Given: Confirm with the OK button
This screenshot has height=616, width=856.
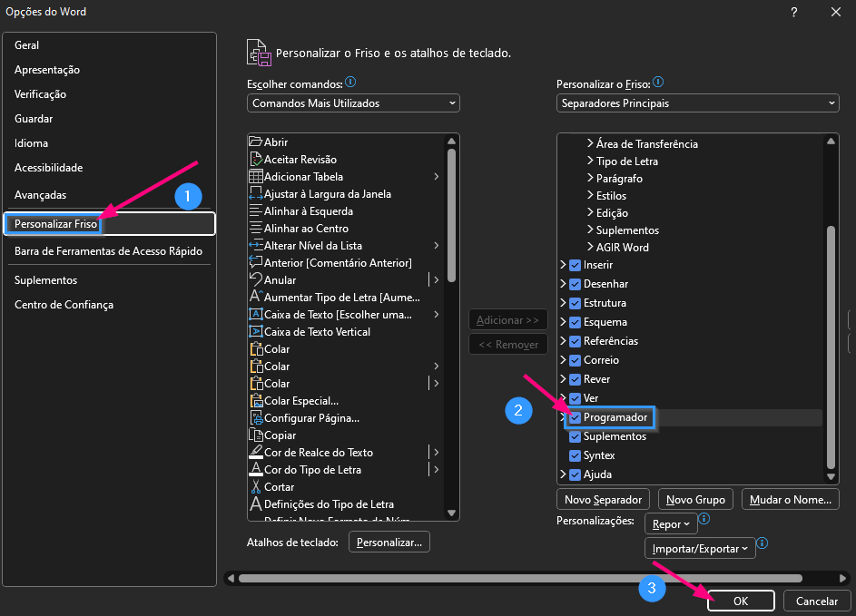Looking at the screenshot, I should click(741, 601).
